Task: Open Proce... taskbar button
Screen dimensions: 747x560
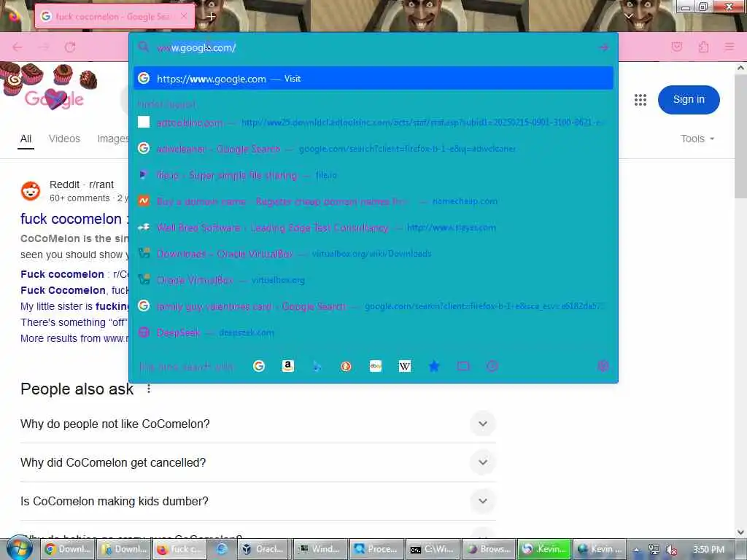Action: 377,549
